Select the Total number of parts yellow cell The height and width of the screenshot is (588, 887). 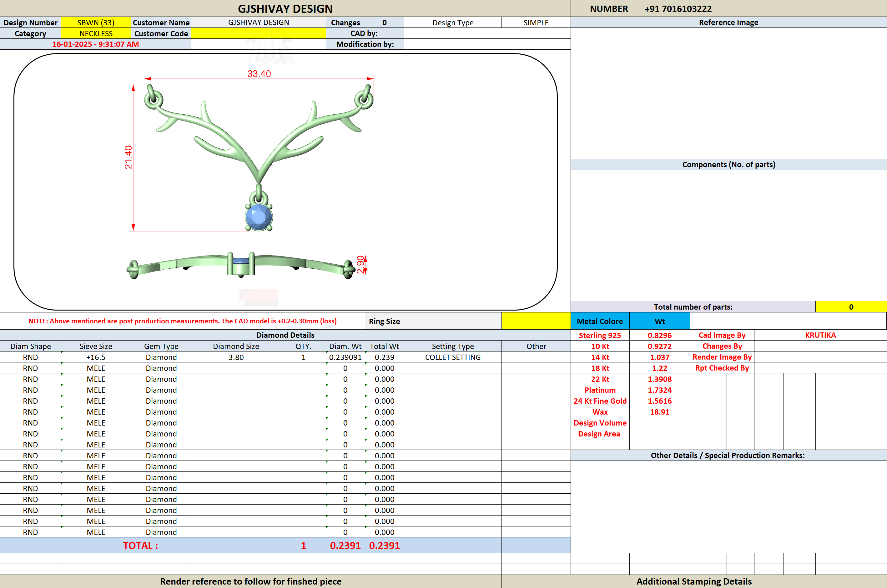851,307
